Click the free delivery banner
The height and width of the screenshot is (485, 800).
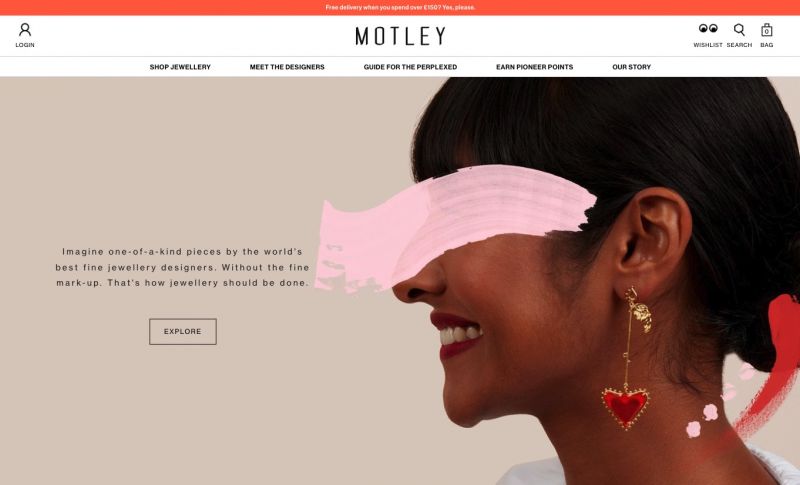click(x=400, y=8)
